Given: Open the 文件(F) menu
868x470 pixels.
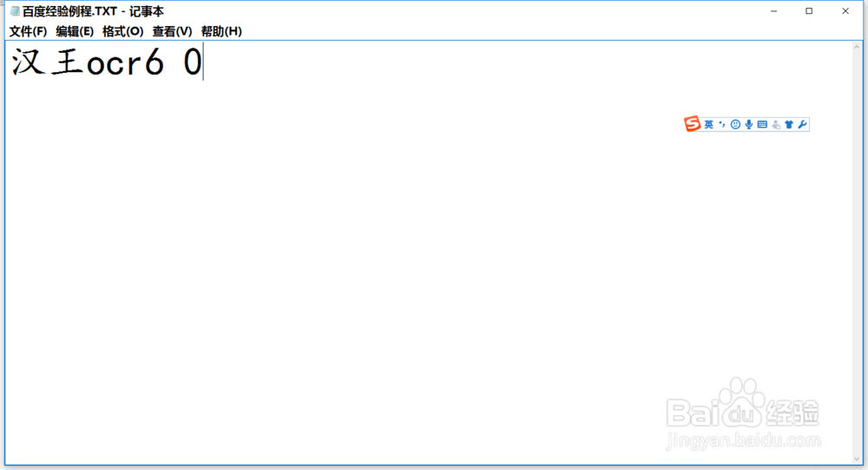Looking at the screenshot, I should tap(29, 31).
